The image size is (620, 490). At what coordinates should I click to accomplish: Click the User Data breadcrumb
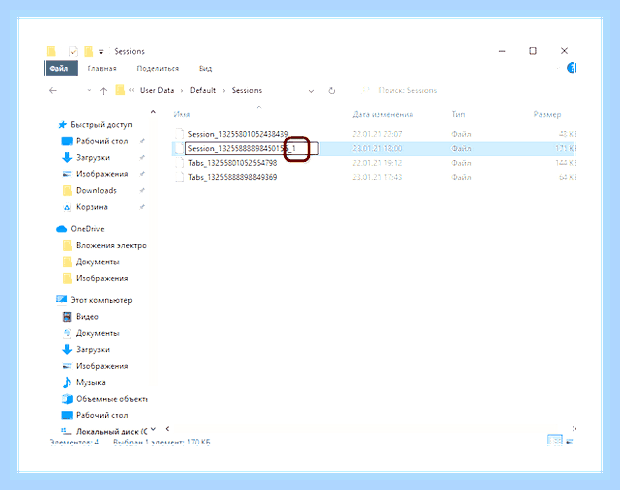157,90
